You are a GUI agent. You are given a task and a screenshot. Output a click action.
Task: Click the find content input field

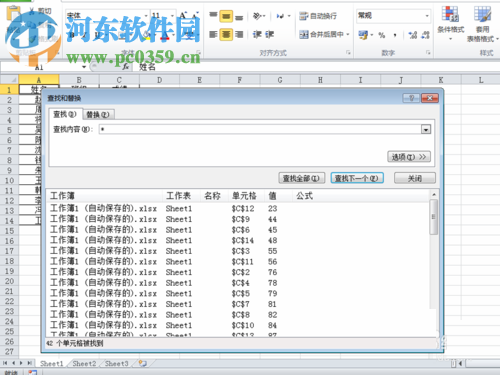point(260,129)
